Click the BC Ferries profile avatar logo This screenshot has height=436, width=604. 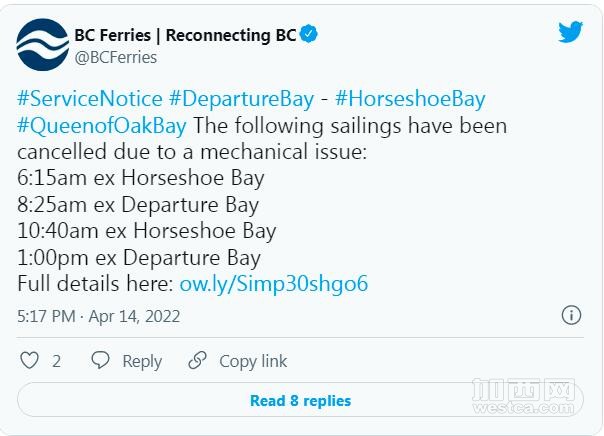41,44
